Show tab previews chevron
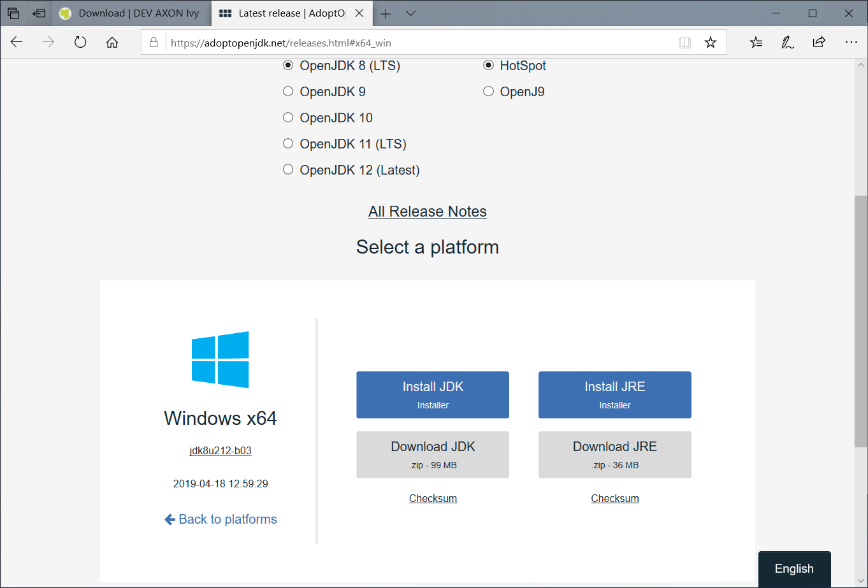 click(411, 13)
